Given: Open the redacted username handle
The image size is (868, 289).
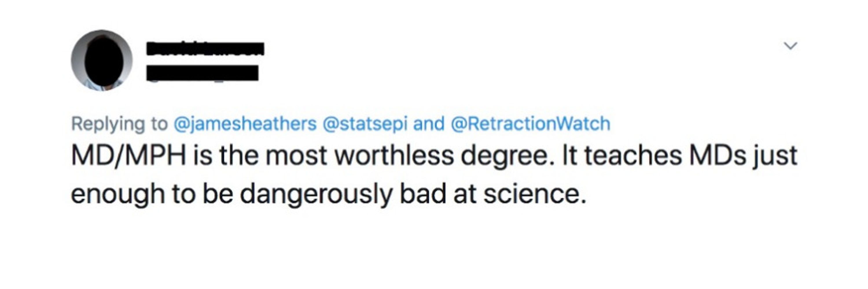Looking at the screenshot, I should [203, 73].
